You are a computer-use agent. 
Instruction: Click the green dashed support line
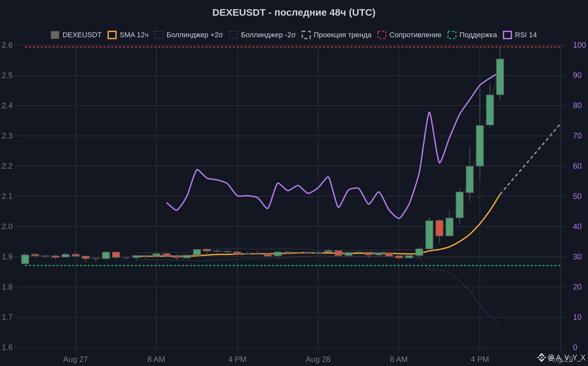[293, 266]
